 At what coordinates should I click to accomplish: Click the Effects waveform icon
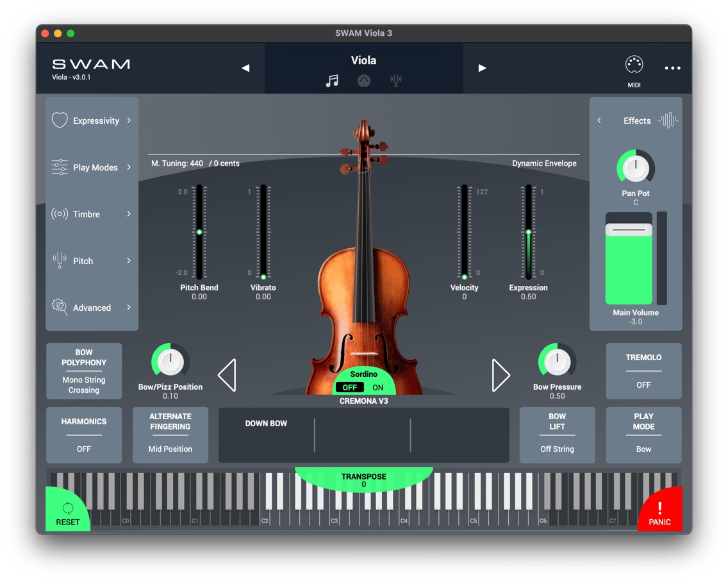pyautogui.click(x=668, y=121)
